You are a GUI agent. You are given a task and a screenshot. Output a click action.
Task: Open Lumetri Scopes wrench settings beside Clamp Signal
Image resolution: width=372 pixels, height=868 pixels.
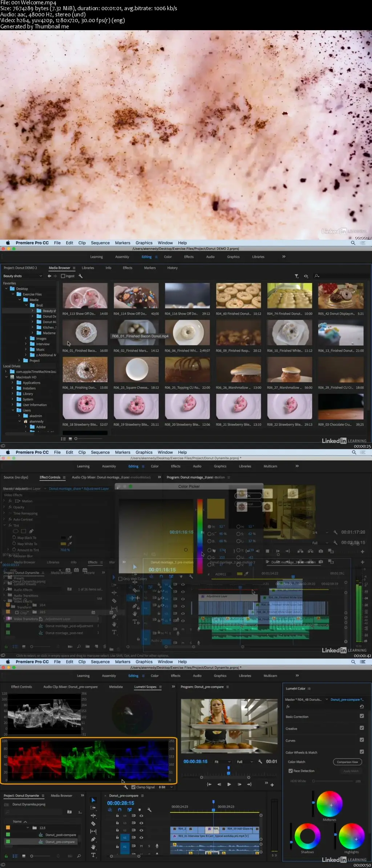[x=126, y=787]
